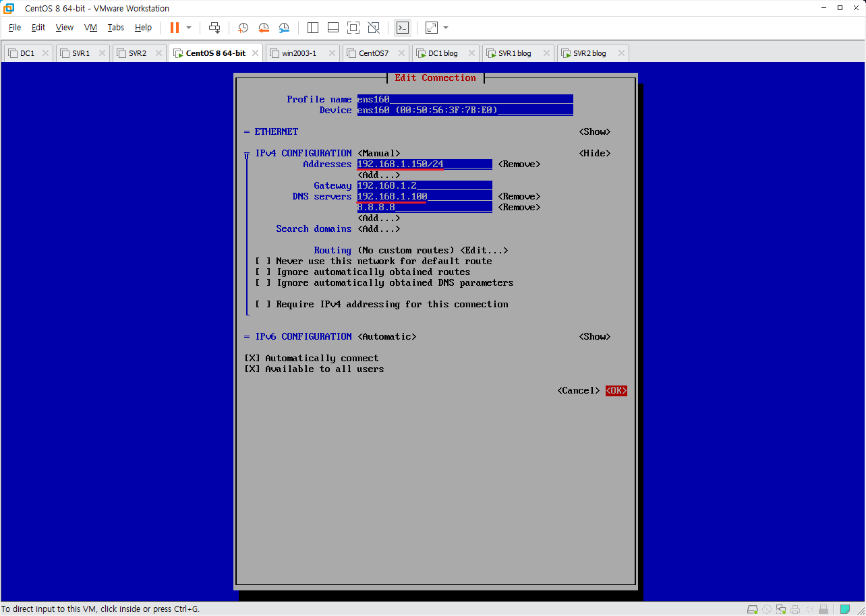Click the printer status icon
Viewport: 866px width, 616px height.
click(x=795, y=609)
